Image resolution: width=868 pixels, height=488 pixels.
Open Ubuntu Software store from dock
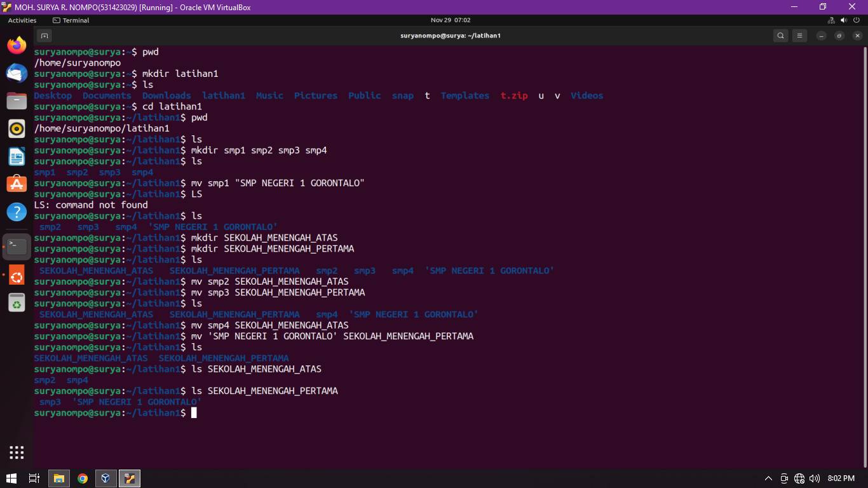[x=17, y=184]
